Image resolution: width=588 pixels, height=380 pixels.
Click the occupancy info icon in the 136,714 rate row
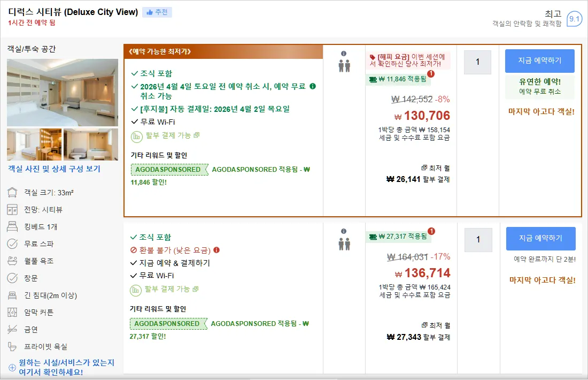coord(344,231)
